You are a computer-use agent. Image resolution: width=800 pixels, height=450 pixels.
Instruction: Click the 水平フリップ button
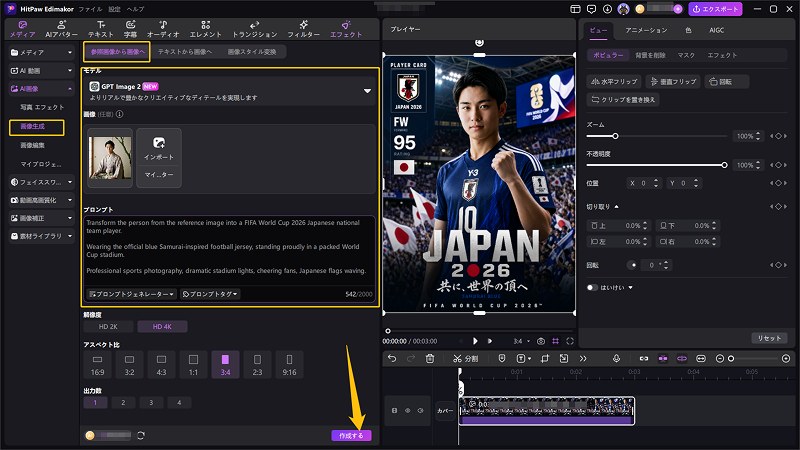tap(614, 82)
